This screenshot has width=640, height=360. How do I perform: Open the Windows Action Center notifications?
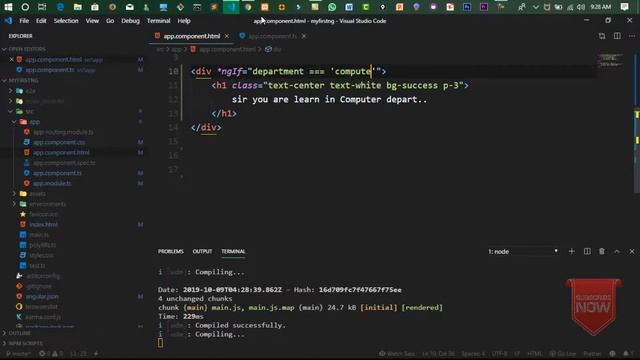click(x=624, y=7)
